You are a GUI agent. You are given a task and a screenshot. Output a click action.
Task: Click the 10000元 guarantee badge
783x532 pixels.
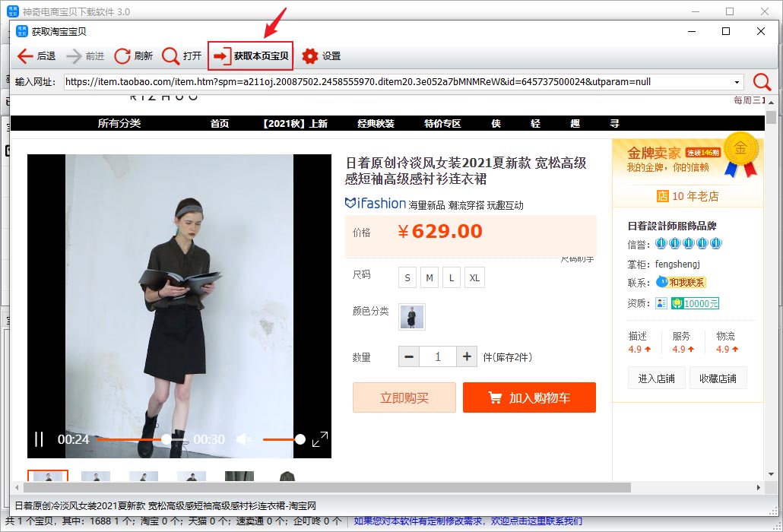click(695, 303)
